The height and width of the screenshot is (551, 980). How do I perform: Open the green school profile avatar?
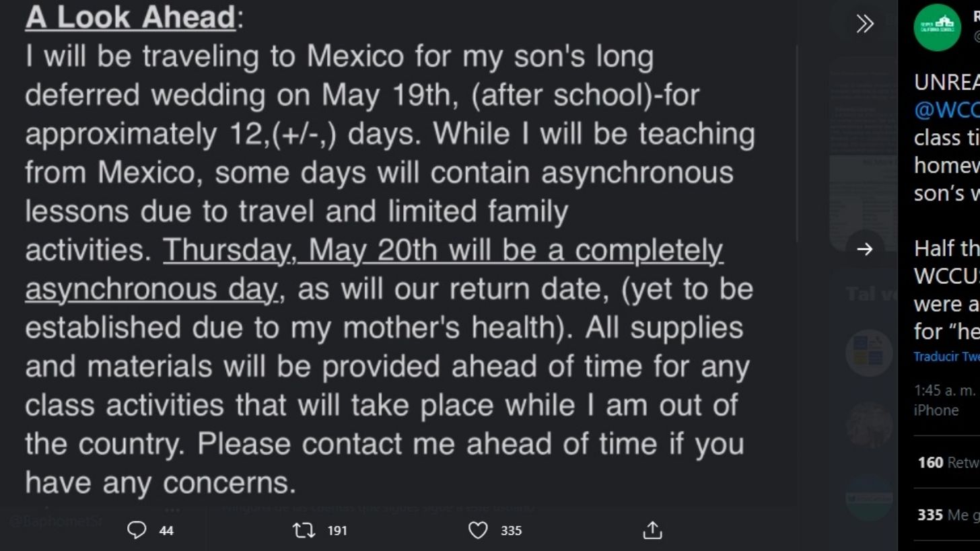[937, 28]
